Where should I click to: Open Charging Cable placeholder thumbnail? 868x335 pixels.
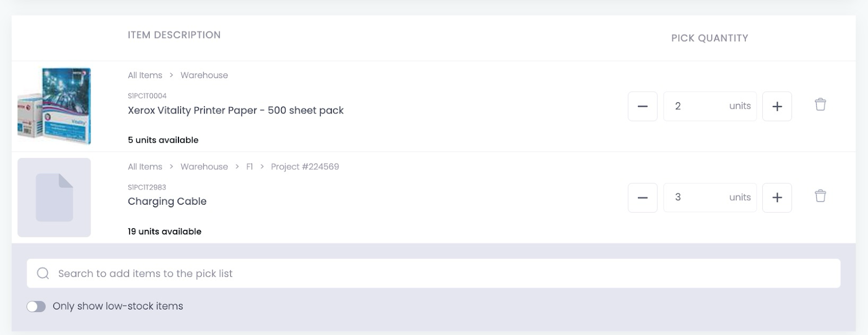(54, 198)
